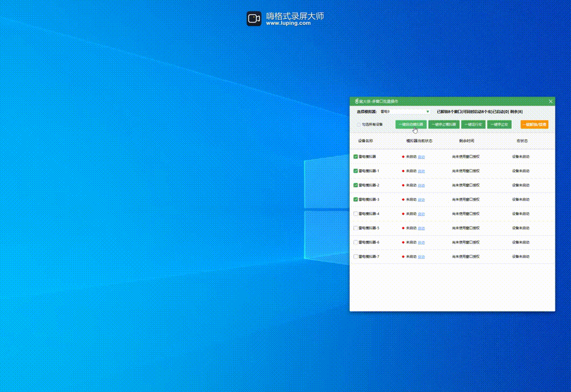Click the 启动 link for 雷电模拟器-3

421,200
